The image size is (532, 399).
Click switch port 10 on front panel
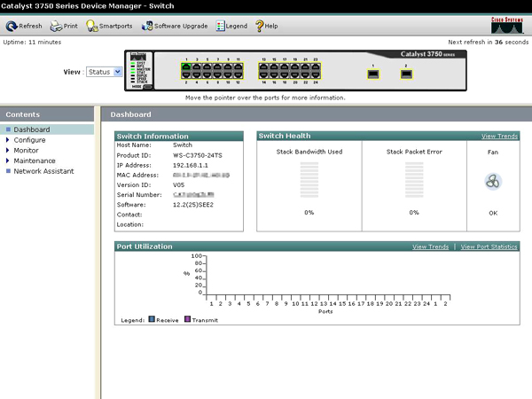click(228, 74)
